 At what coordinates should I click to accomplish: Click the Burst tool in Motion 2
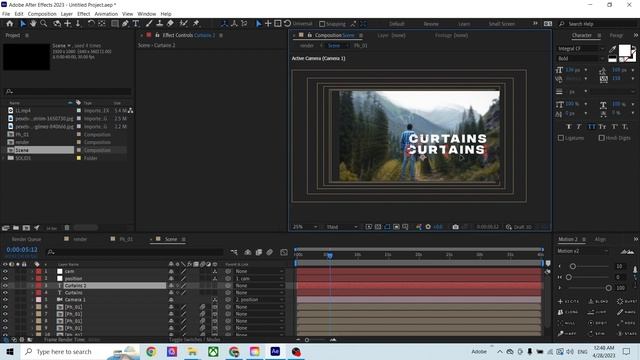(627, 301)
